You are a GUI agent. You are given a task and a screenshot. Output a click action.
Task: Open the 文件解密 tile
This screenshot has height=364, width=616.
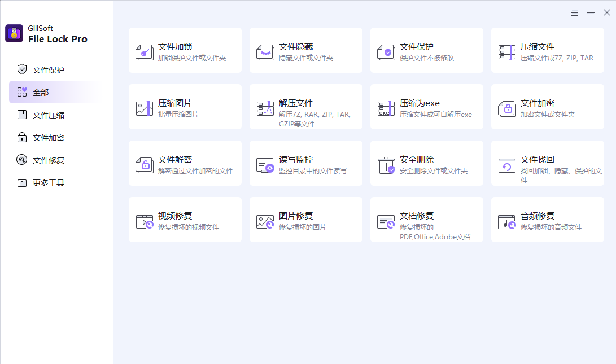185,163
